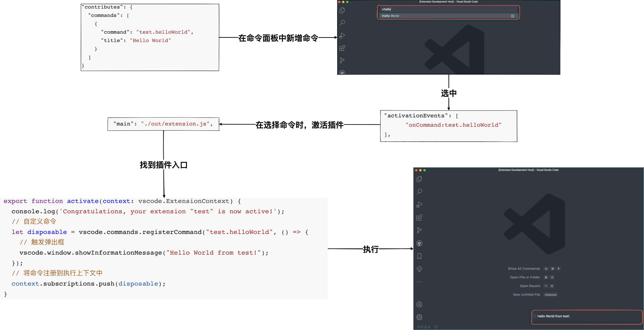Click the 'Hello World from test!' notification text
Screen dimensions: 644x330
(x=553, y=316)
